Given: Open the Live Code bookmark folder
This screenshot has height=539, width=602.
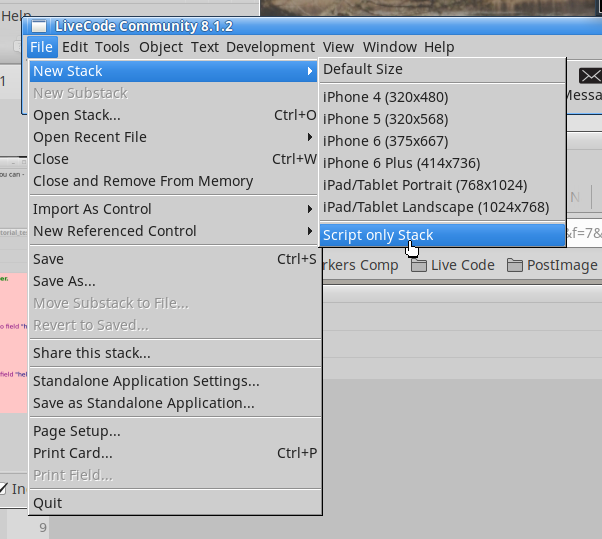Looking at the screenshot, I should [453, 265].
